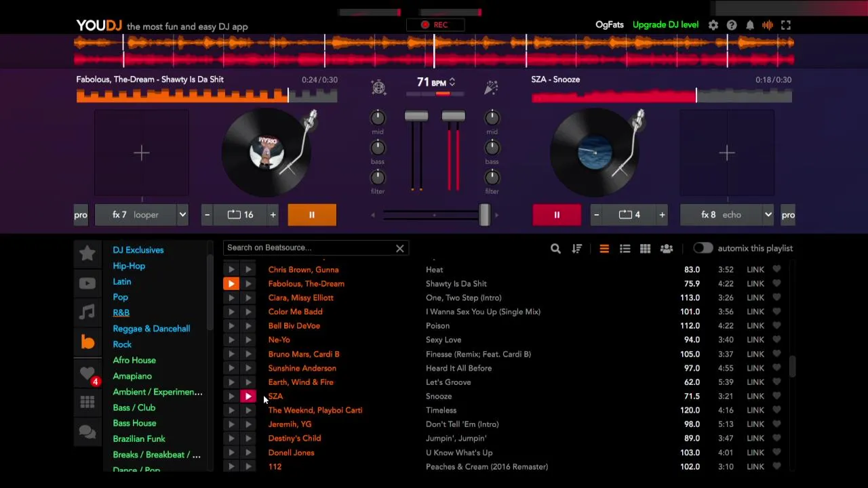Select the DJ Exclusives genre
This screenshot has width=868, height=488.
click(x=138, y=250)
